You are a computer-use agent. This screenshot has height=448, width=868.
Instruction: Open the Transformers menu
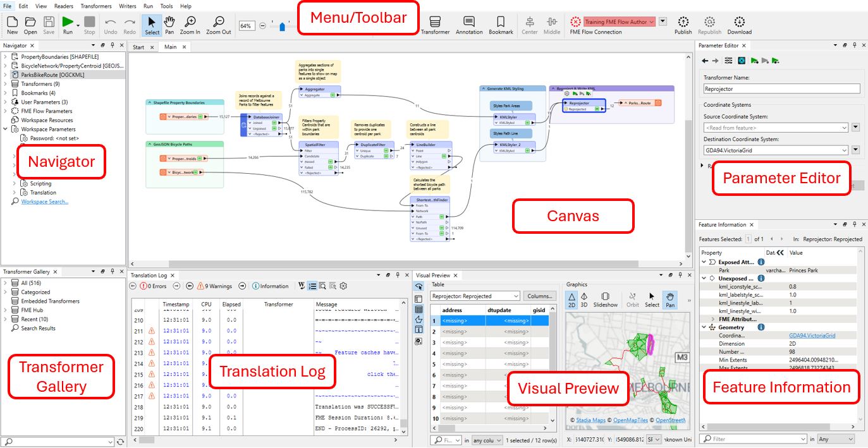96,6
